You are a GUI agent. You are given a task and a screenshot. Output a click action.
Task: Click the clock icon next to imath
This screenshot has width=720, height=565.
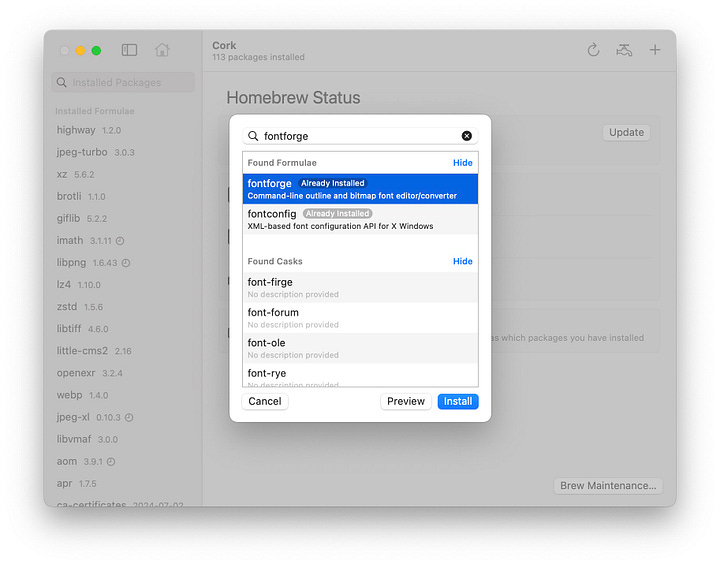coord(120,241)
